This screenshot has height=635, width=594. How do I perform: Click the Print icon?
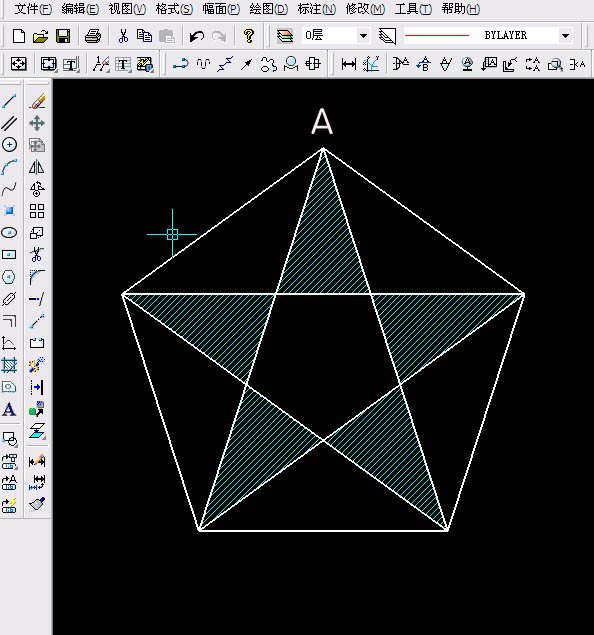[x=93, y=36]
